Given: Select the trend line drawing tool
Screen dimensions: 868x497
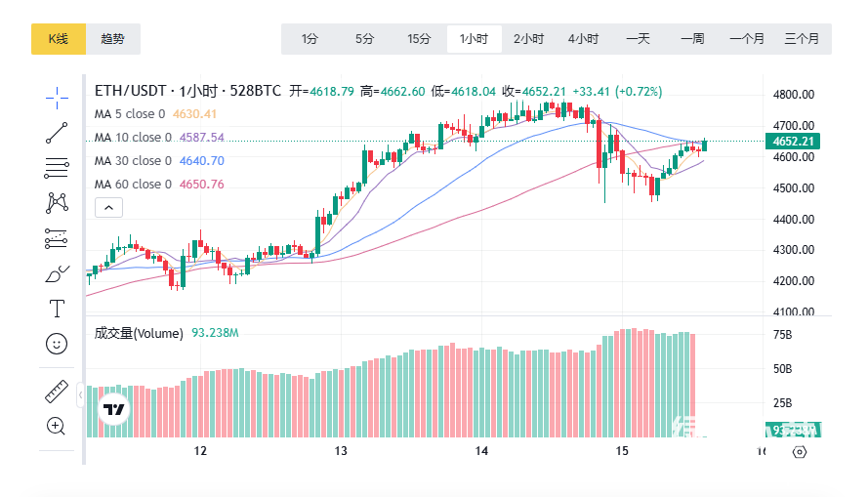Looking at the screenshot, I should point(57,134).
